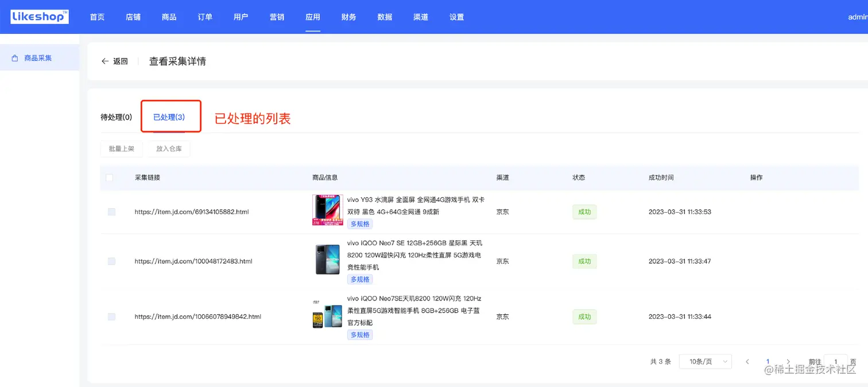Open the 财务 menu

click(x=348, y=17)
